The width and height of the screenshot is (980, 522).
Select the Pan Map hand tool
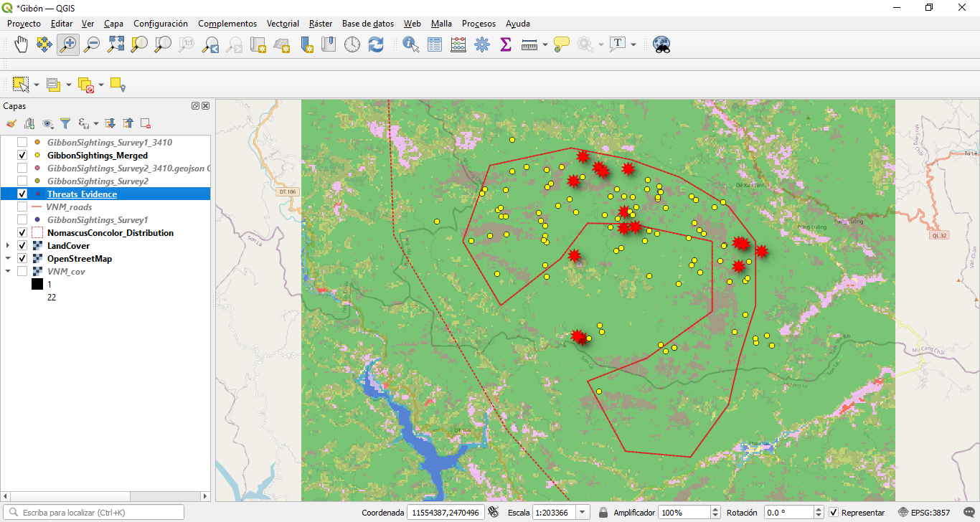[x=22, y=44]
